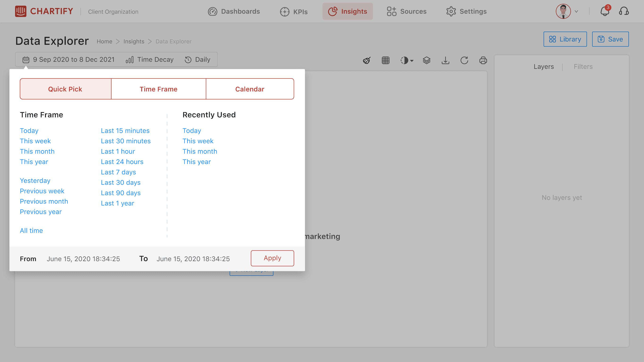Viewport: 644px width, 362px height.
Task: Switch to the Time Frame tab
Action: pyautogui.click(x=158, y=89)
